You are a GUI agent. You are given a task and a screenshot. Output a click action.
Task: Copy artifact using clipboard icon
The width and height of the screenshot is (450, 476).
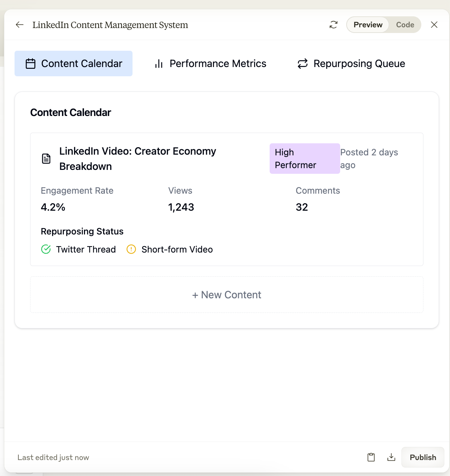tap(371, 457)
